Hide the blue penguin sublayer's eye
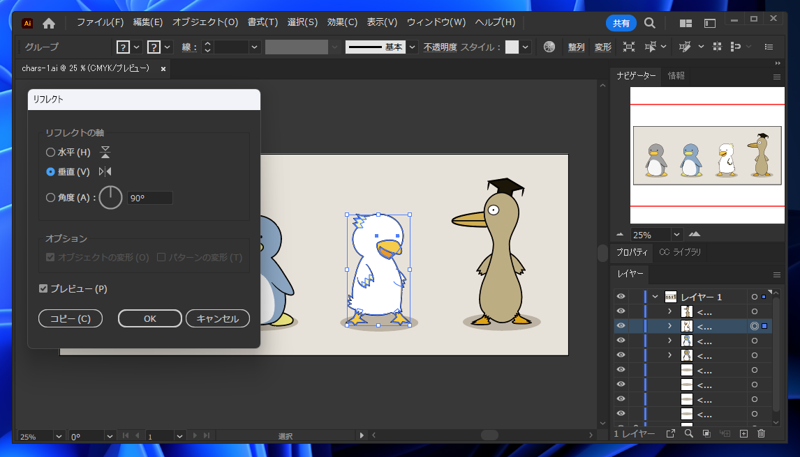Image resolution: width=800 pixels, height=457 pixels. pos(620,341)
